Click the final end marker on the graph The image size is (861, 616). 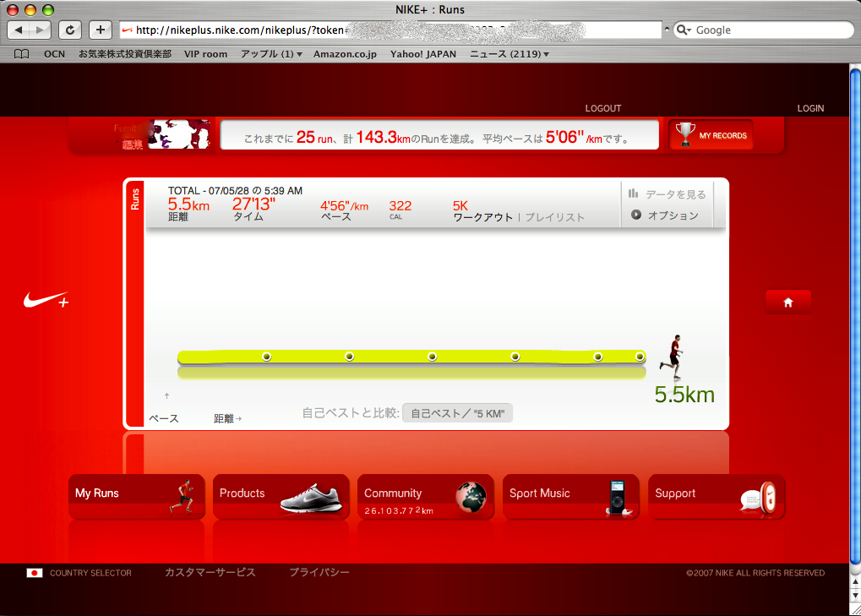coord(640,357)
